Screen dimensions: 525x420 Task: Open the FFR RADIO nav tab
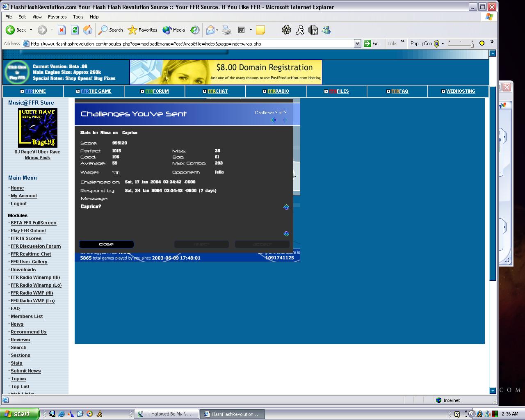(276, 91)
